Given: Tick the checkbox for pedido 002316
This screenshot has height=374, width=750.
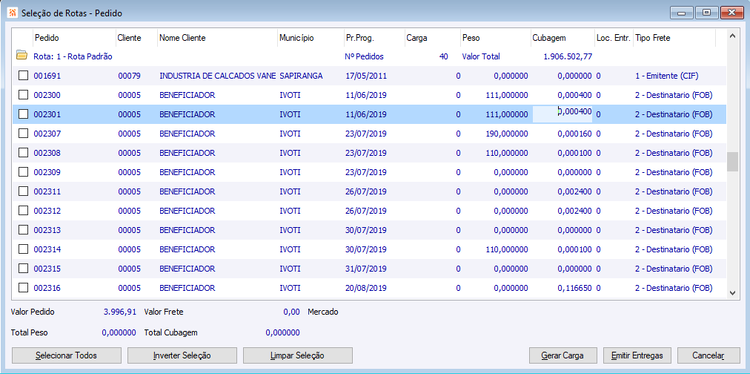Looking at the screenshot, I should point(23,287).
